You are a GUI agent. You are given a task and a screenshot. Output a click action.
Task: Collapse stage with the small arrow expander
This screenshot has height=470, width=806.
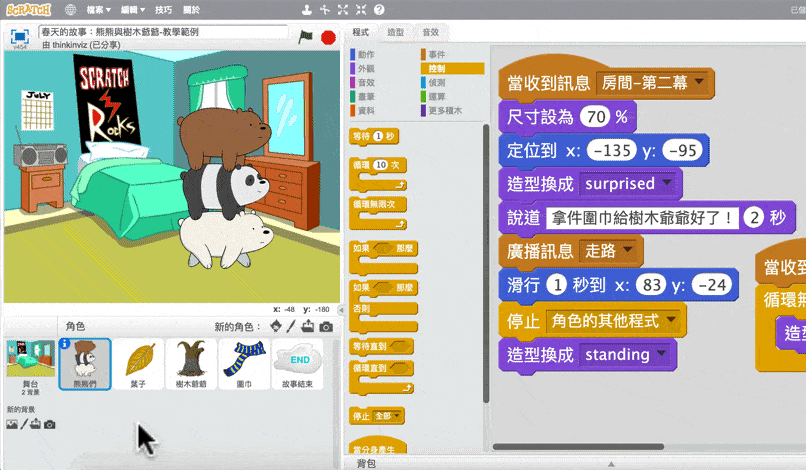click(340, 310)
